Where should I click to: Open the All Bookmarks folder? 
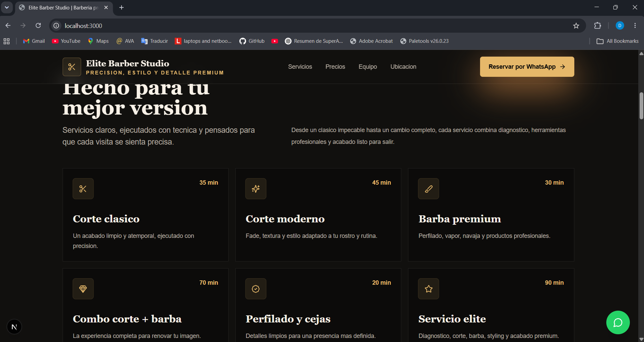[x=617, y=41]
